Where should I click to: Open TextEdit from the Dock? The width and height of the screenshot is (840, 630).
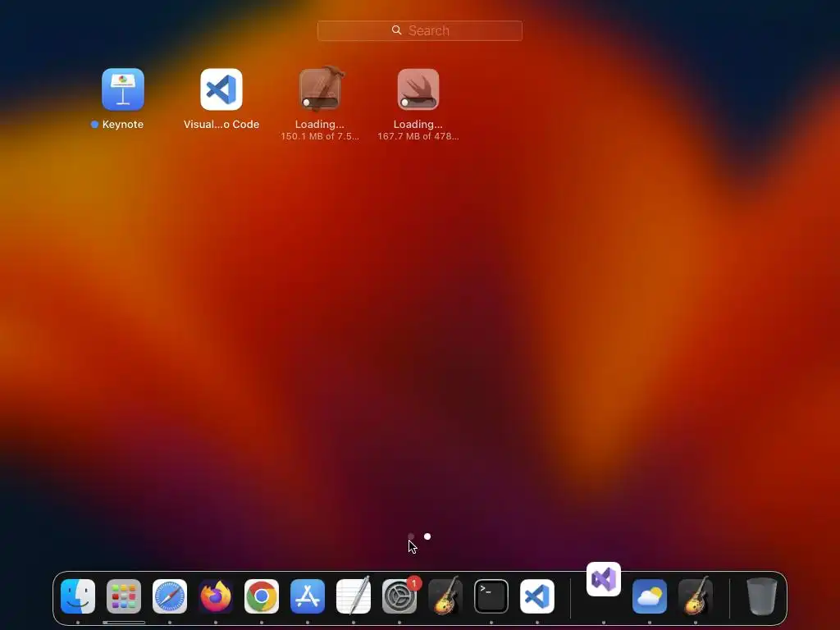pos(354,596)
